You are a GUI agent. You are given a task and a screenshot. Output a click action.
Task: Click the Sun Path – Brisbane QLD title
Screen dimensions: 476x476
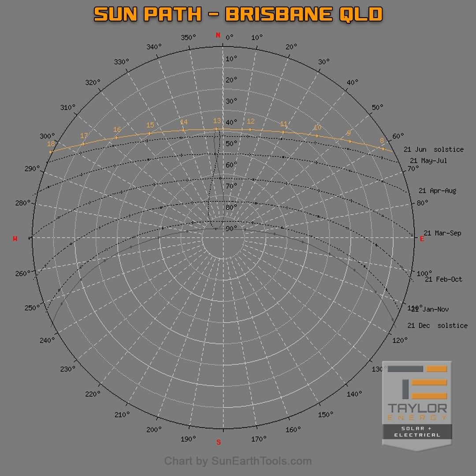(x=238, y=15)
